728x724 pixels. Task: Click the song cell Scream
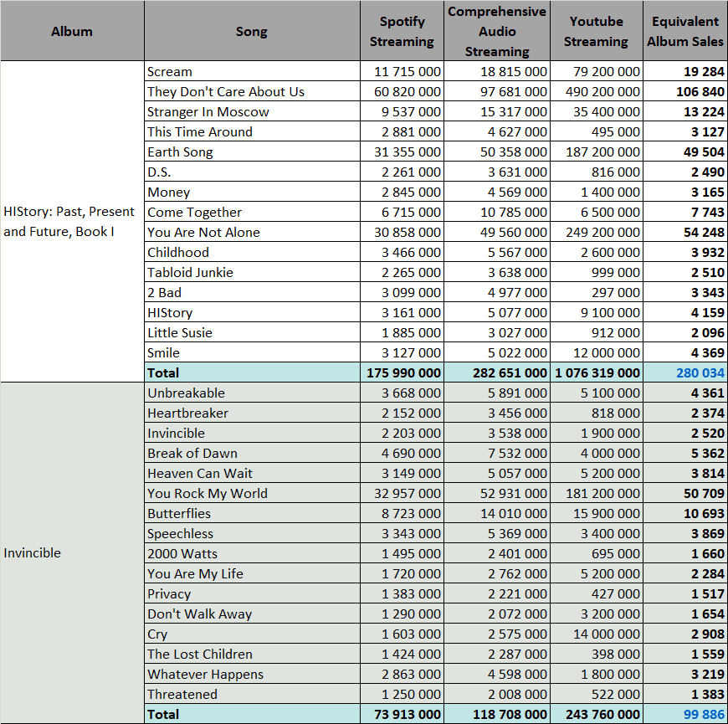pos(252,71)
